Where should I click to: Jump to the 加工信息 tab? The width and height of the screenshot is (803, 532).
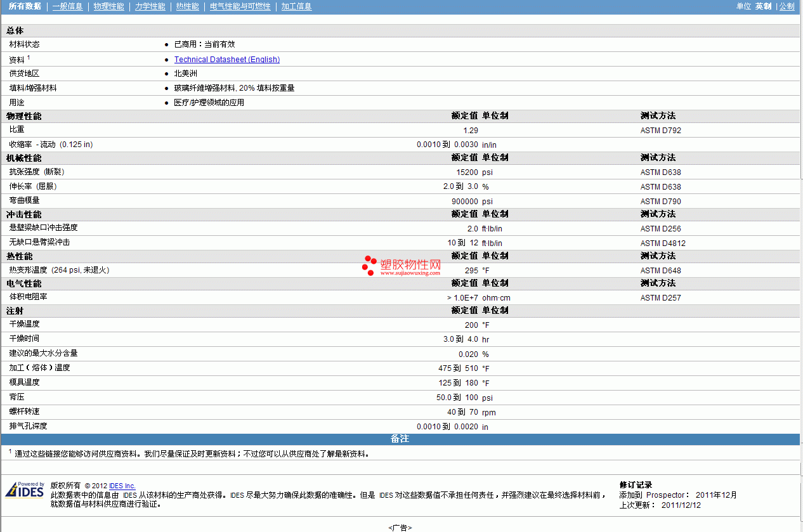pos(296,6)
